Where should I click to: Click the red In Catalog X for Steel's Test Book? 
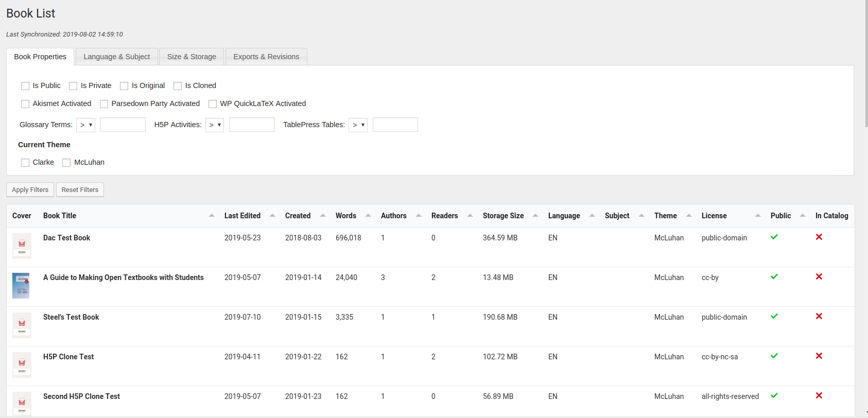819,317
